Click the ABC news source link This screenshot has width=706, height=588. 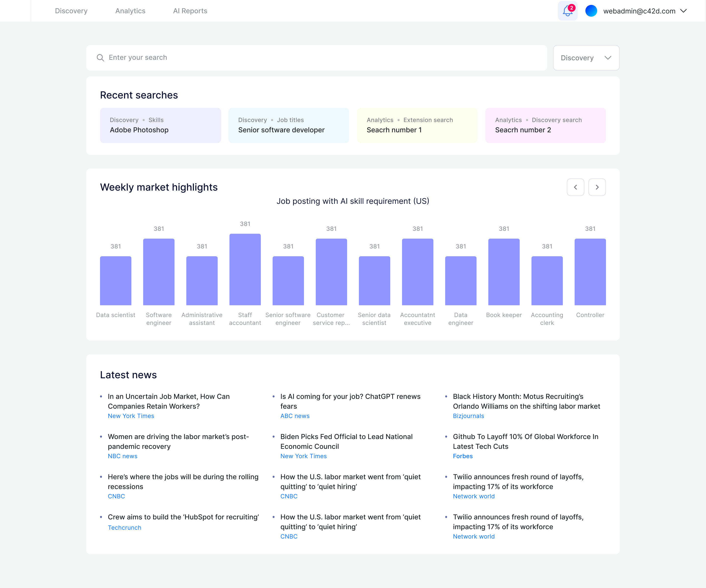click(x=295, y=416)
